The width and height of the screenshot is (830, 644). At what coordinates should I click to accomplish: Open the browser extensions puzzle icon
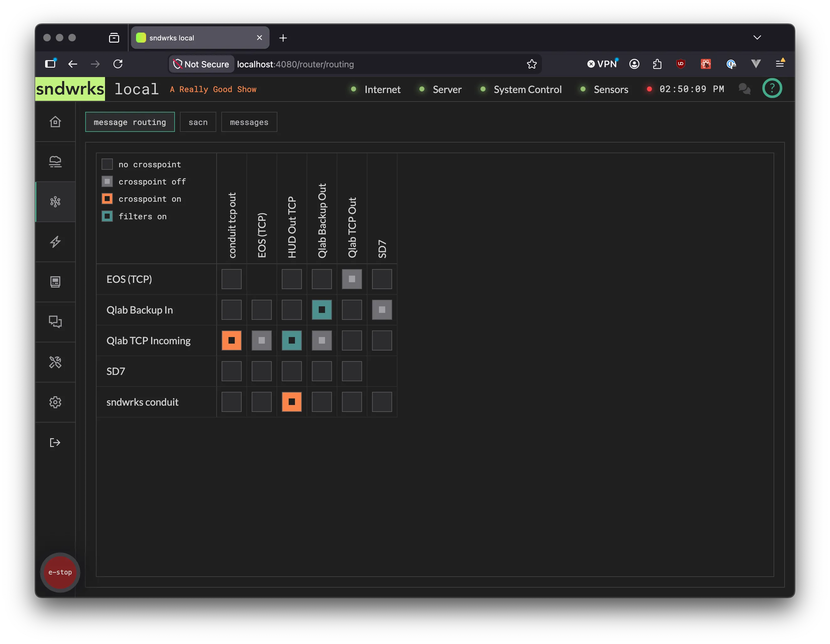(657, 64)
